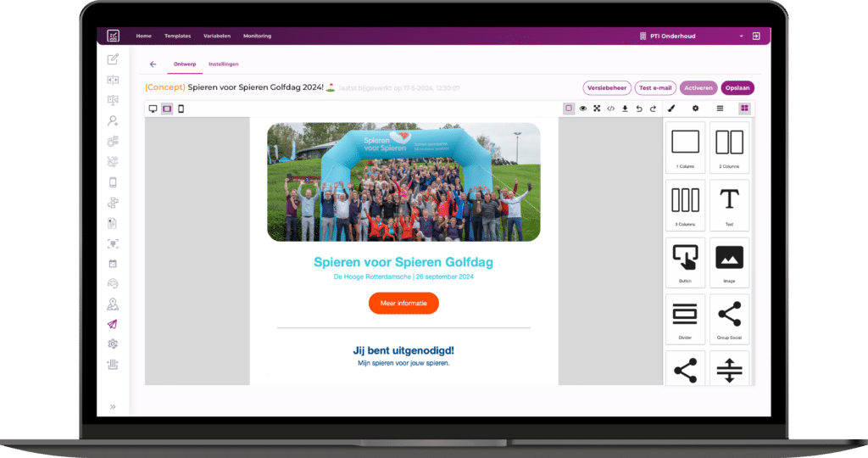
Task: Select the 2 Columns block
Action: tap(730, 148)
